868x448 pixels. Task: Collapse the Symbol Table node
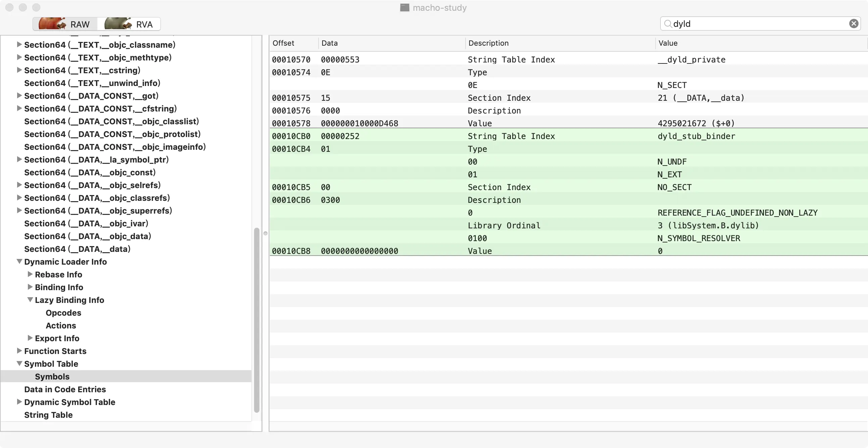click(19, 363)
